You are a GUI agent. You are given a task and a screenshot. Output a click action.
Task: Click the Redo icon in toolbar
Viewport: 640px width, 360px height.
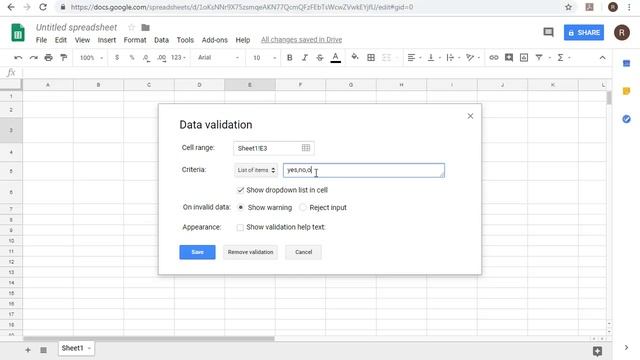point(33,58)
